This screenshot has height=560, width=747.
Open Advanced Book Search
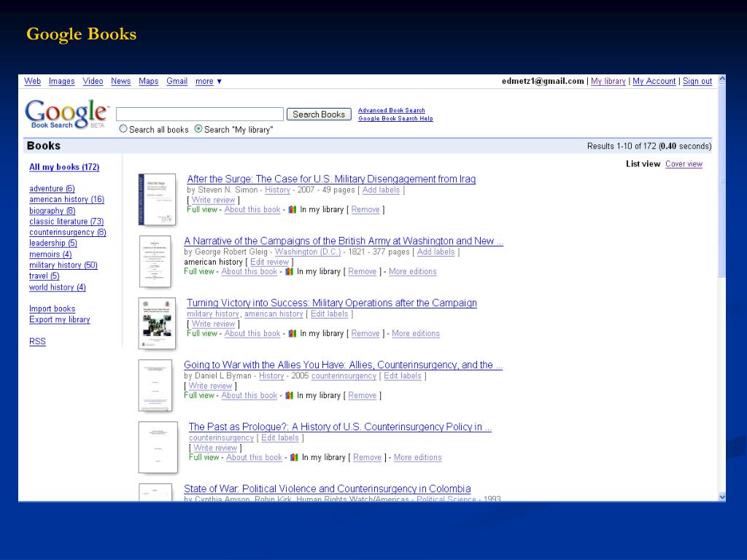pos(392,110)
